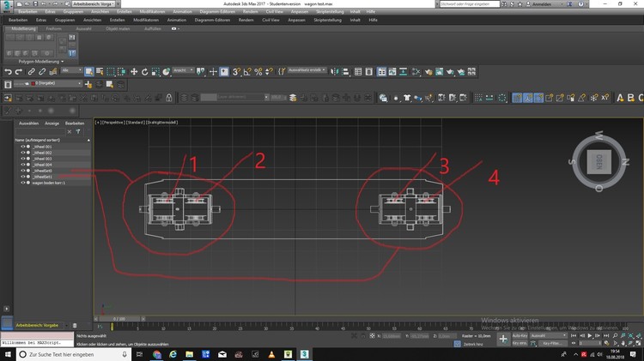Open the Anzeige menu in scene explorer

point(52,123)
